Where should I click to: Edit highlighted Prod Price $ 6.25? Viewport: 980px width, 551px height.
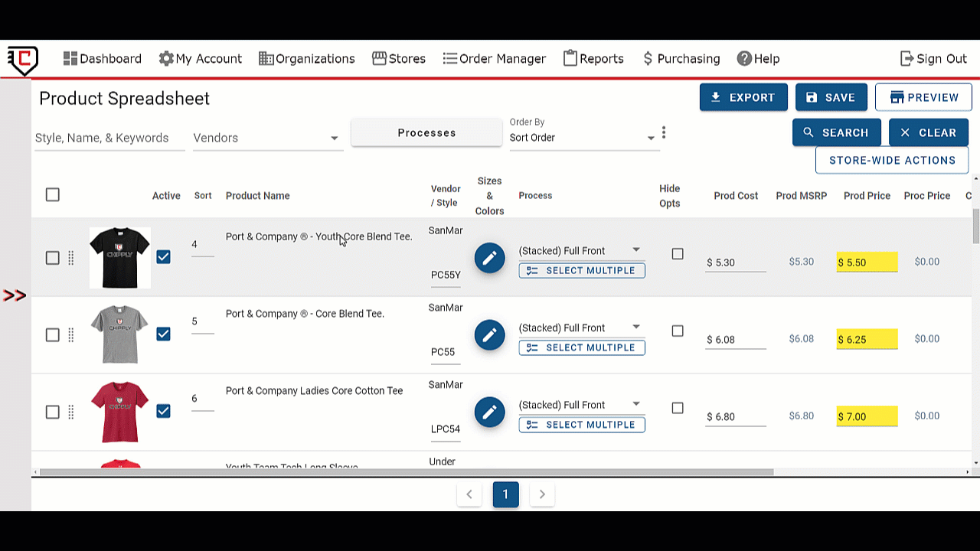click(x=867, y=340)
